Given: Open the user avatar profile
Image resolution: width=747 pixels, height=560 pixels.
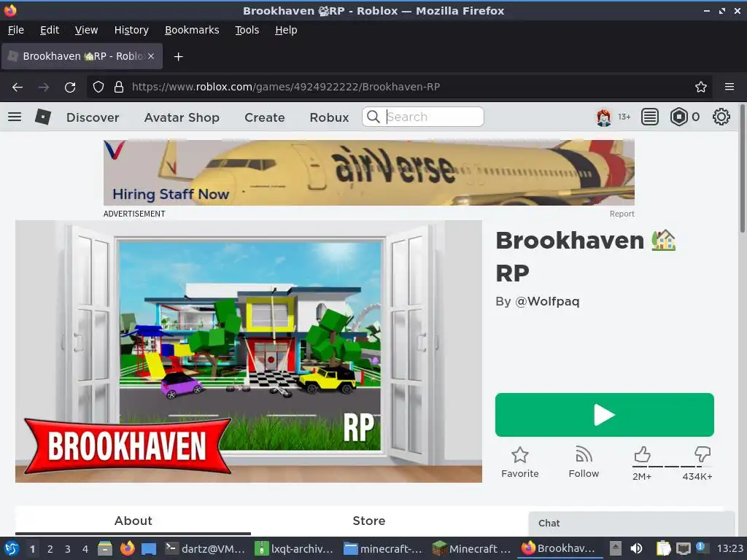Looking at the screenshot, I should click(x=603, y=117).
